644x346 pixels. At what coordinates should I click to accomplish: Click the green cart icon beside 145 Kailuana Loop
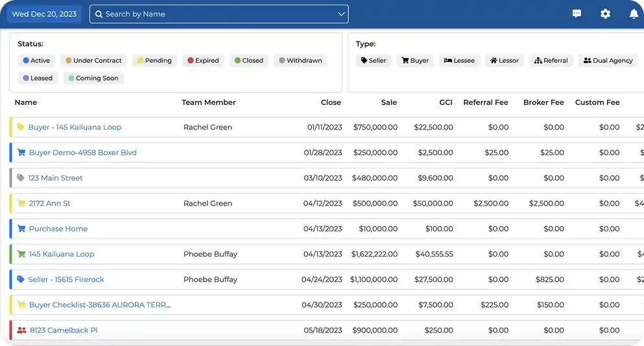click(x=21, y=254)
